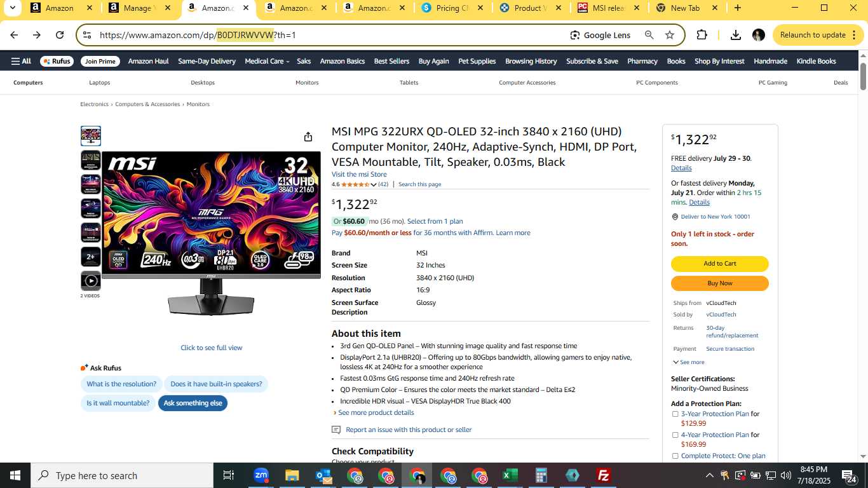Open the vCloudTech Sold by link
Image resolution: width=868 pixels, height=488 pixels.
coord(721,315)
